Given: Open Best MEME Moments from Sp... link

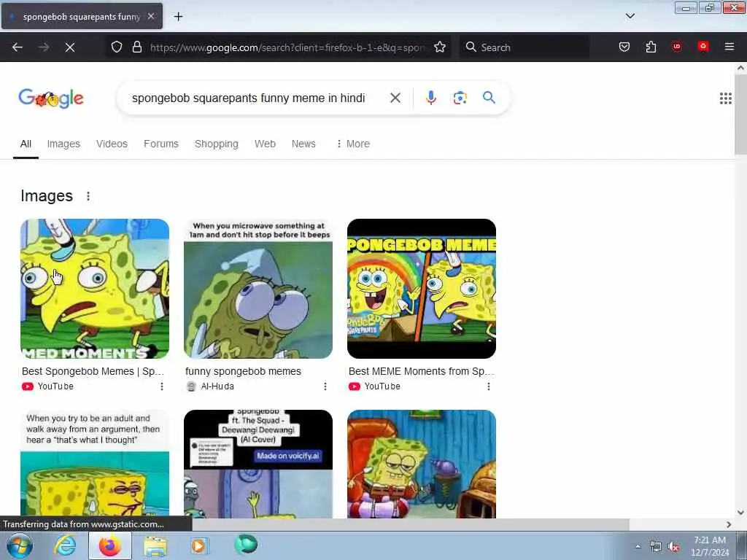Looking at the screenshot, I should tap(421, 371).
